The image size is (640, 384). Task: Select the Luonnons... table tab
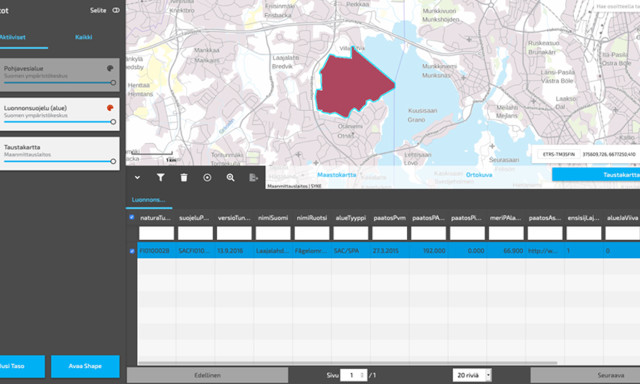[149, 200]
